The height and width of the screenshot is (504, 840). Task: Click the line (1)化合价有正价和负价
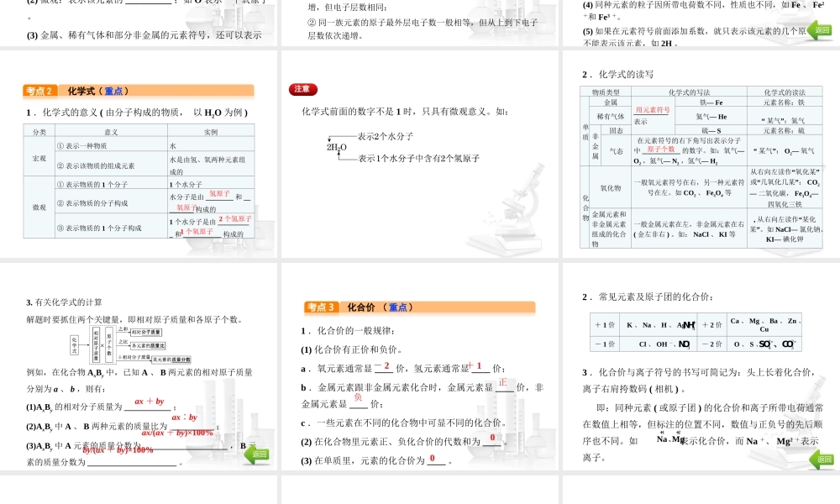click(x=351, y=349)
